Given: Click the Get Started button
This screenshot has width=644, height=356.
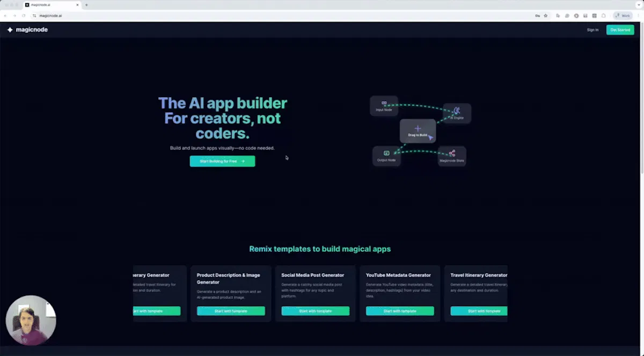Looking at the screenshot, I should [620, 30].
